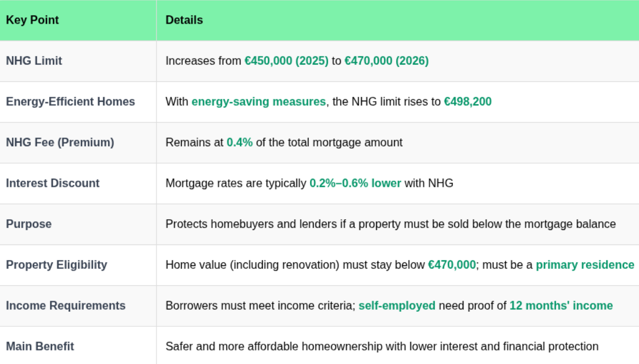Click the "Details" column header
Viewport: 639px width, 364px height.
tap(184, 20)
